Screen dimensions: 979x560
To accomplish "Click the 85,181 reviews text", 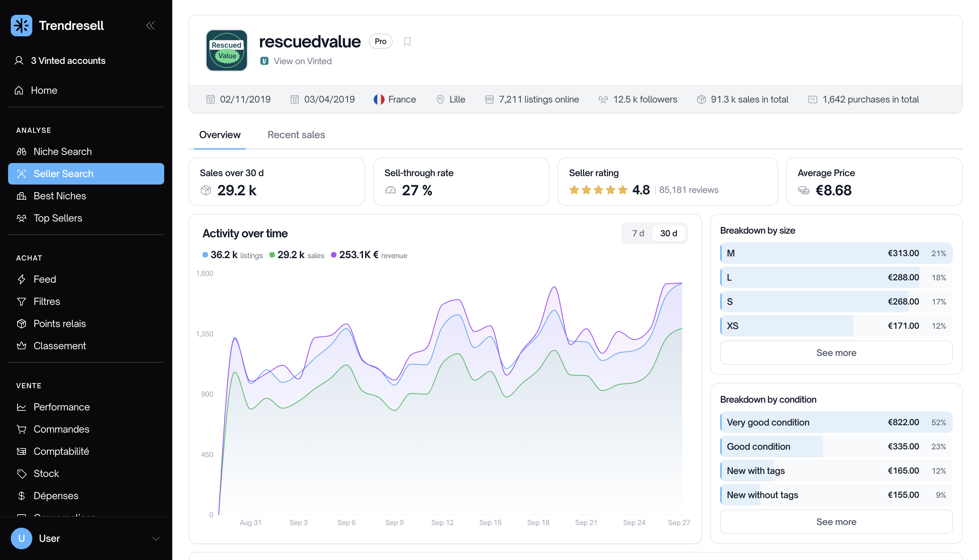I will pos(688,190).
